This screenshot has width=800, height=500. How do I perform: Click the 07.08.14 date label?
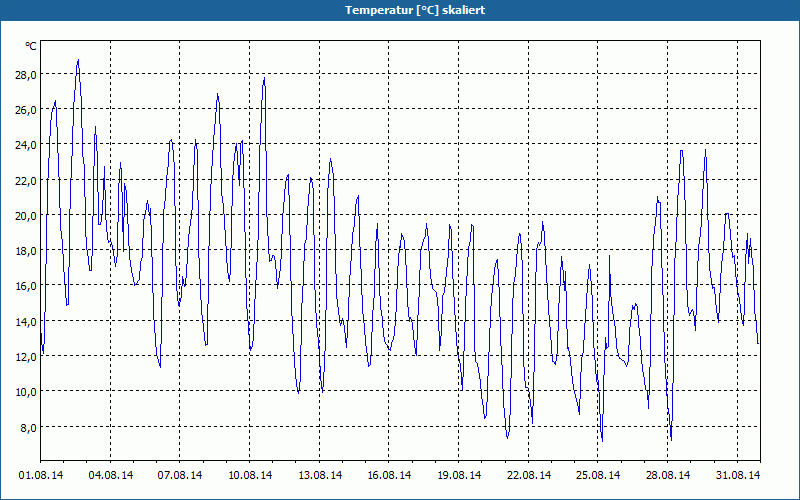tap(180, 475)
